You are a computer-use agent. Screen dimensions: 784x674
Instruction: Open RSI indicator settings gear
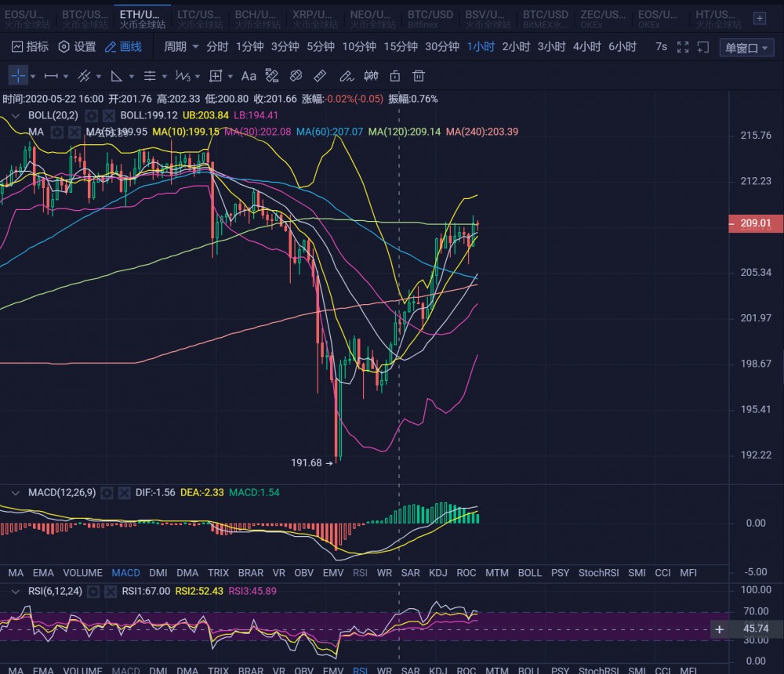(x=93, y=591)
